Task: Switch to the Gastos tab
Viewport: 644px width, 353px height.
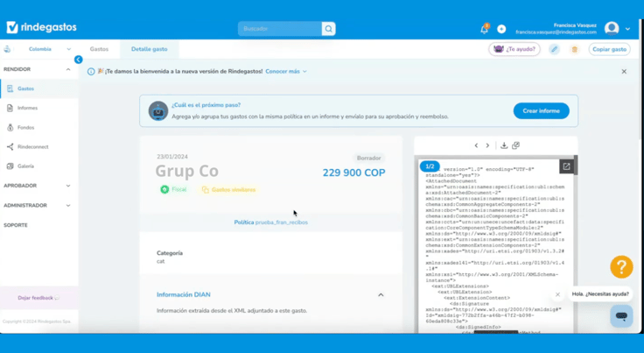Action: click(99, 49)
